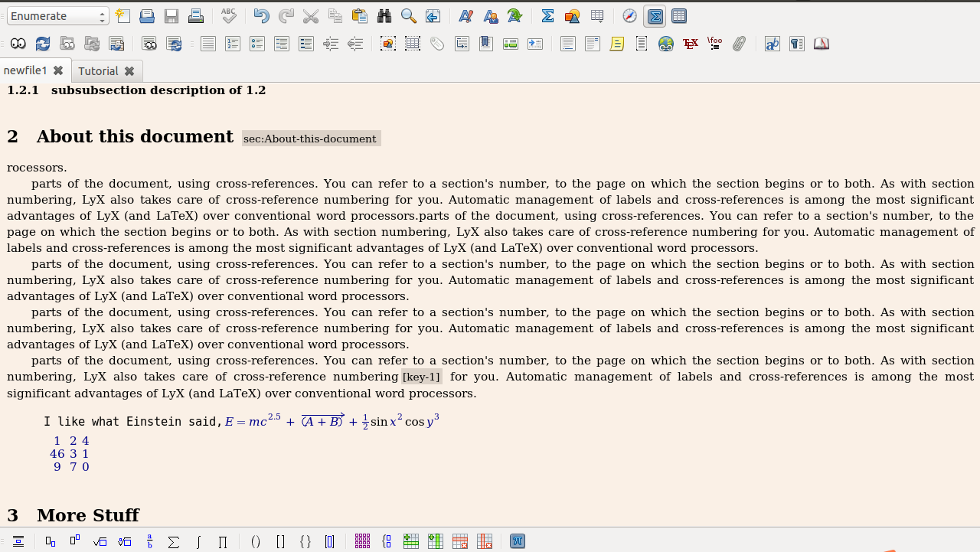
Task: Switch to newfile1 tab
Action: point(25,70)
